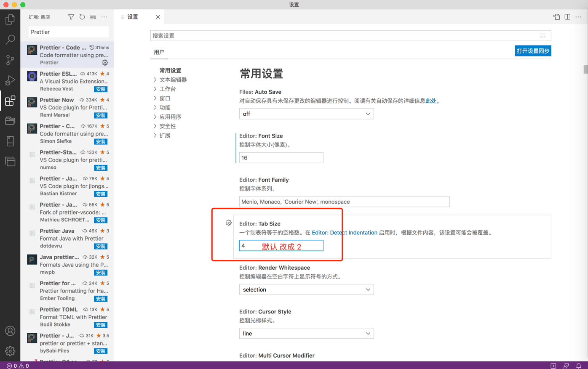The width and height of the screenshot is (588, 369).
Task: Expand the 文本编辑器 settings category
Action: click(155, 80)
